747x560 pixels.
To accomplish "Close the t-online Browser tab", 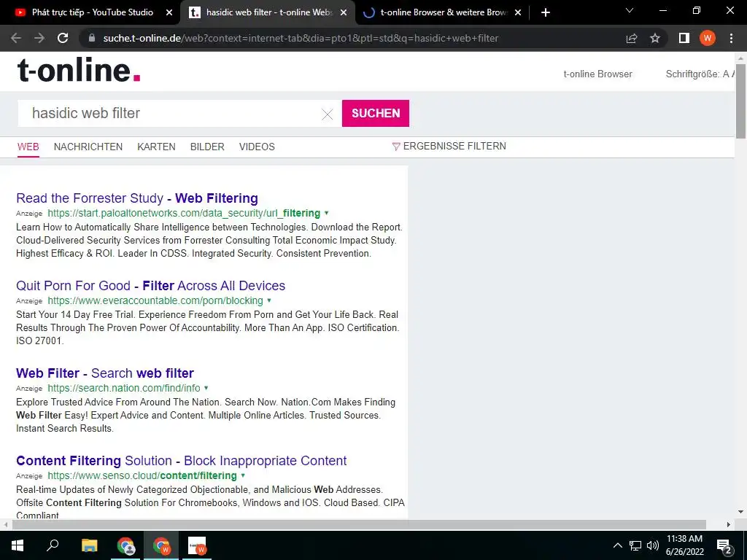I will (519, 13).
